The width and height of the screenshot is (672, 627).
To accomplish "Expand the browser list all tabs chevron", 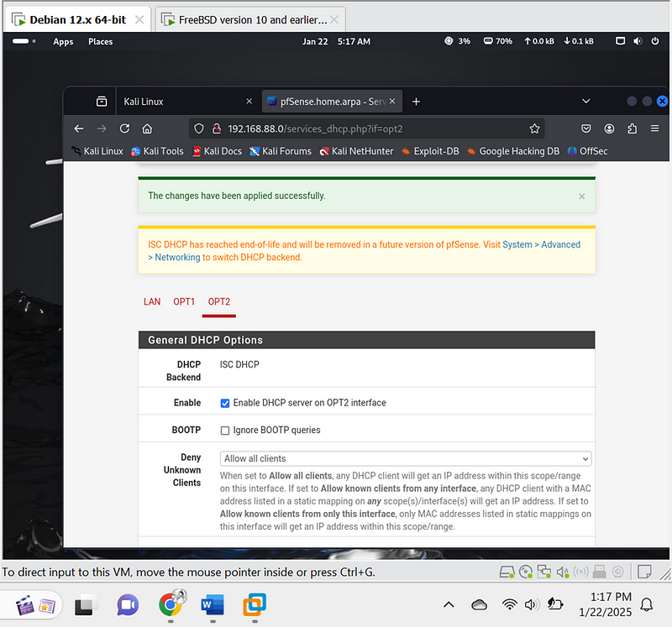I will coord(585,102).
